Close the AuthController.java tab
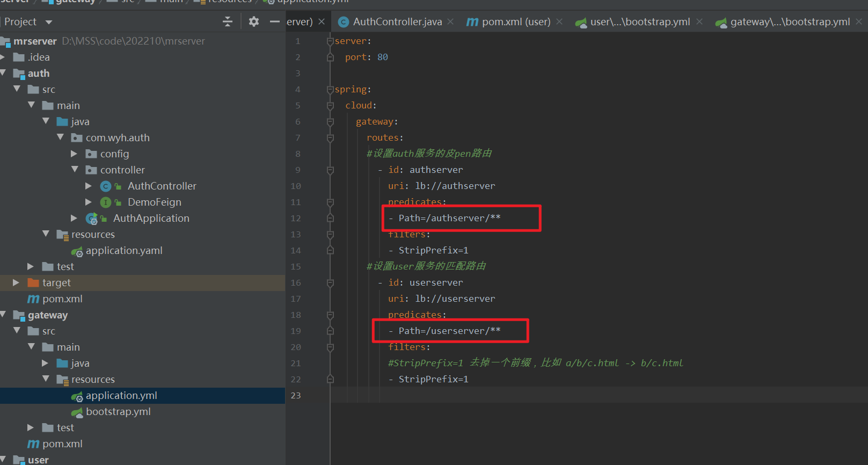The image size is (868, 465). [450, 21]
